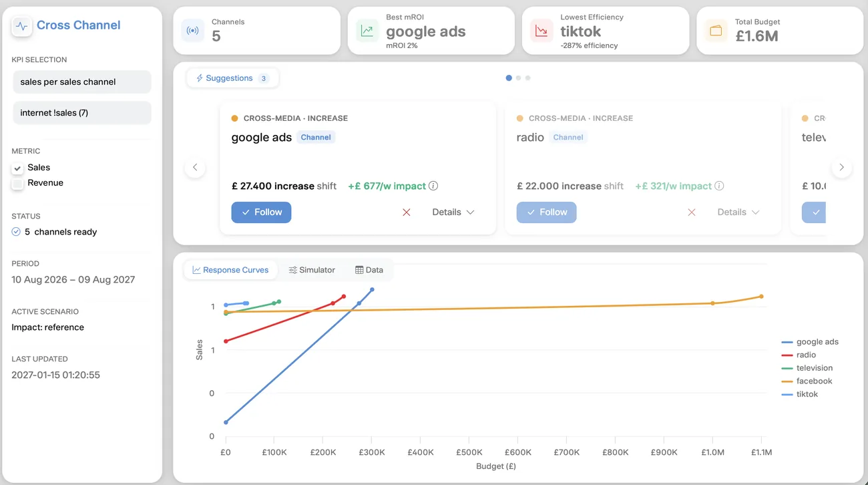Click info icon beside +£ 677/w impact
The width and height of the screenshot is (868, 485).
[x=433, y=186]
